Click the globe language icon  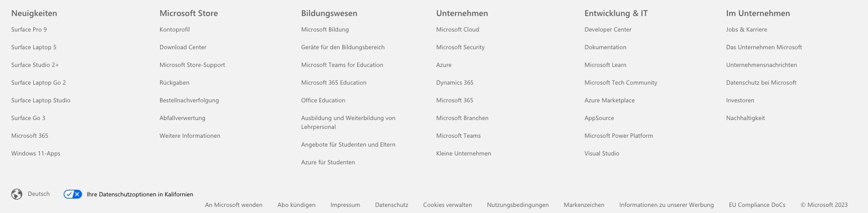coord(17,194)
